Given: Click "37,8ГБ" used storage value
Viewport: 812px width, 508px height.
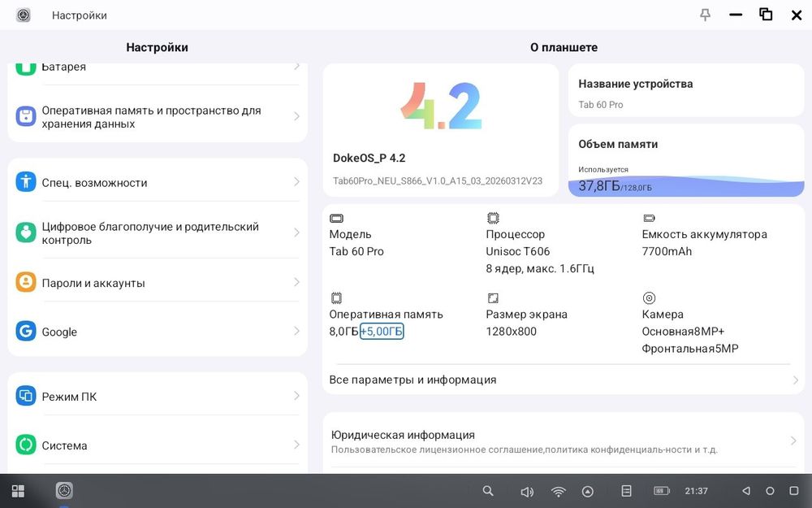Looking at the screenshot, I should tap(598, 185).
